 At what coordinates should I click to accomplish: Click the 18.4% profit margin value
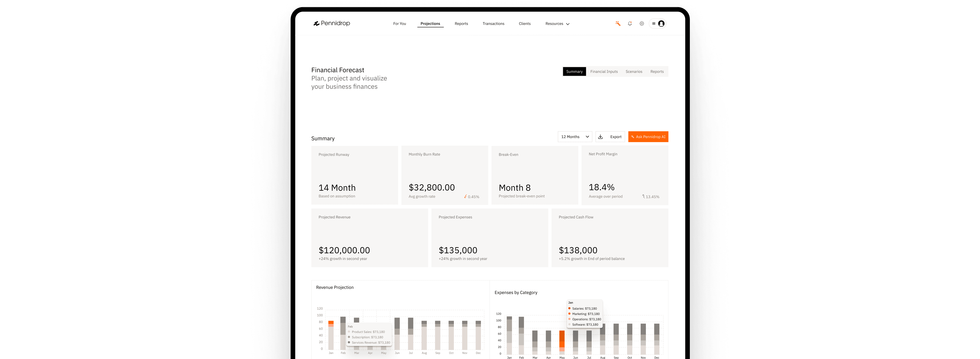coord(601,187)
